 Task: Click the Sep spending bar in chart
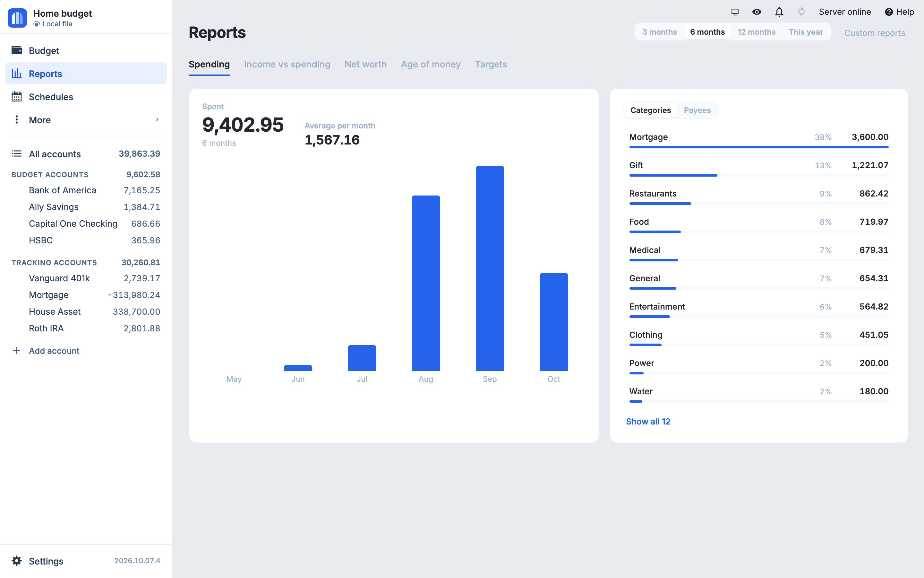pos(490,268)
